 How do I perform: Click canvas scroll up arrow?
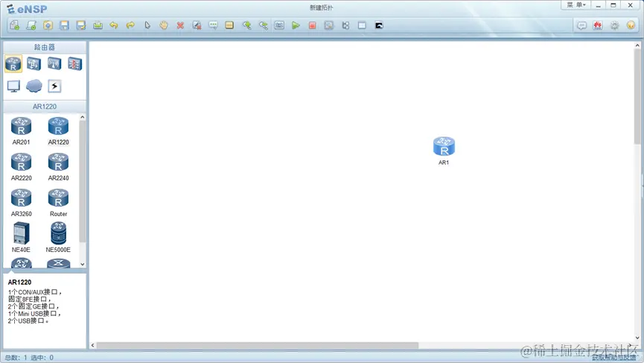637,45
